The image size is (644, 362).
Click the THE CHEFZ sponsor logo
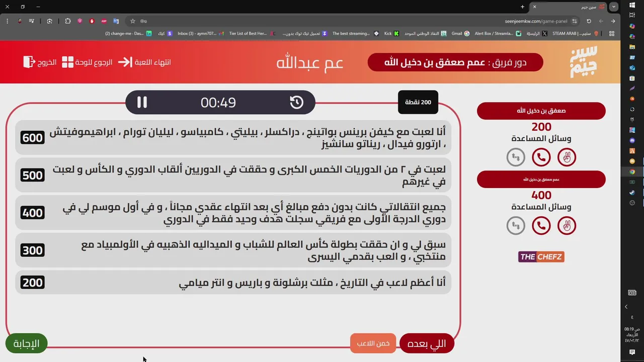pos(541,257)
